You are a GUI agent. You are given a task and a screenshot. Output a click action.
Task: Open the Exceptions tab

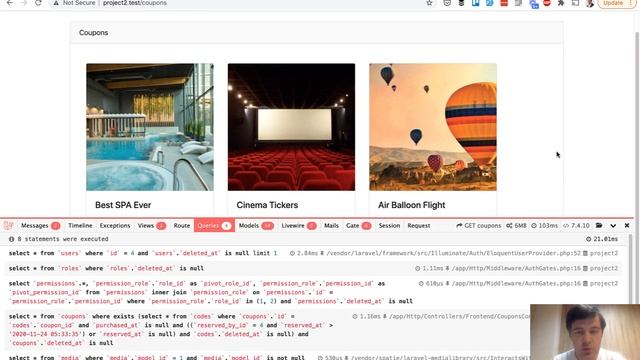tap(115, 225)
